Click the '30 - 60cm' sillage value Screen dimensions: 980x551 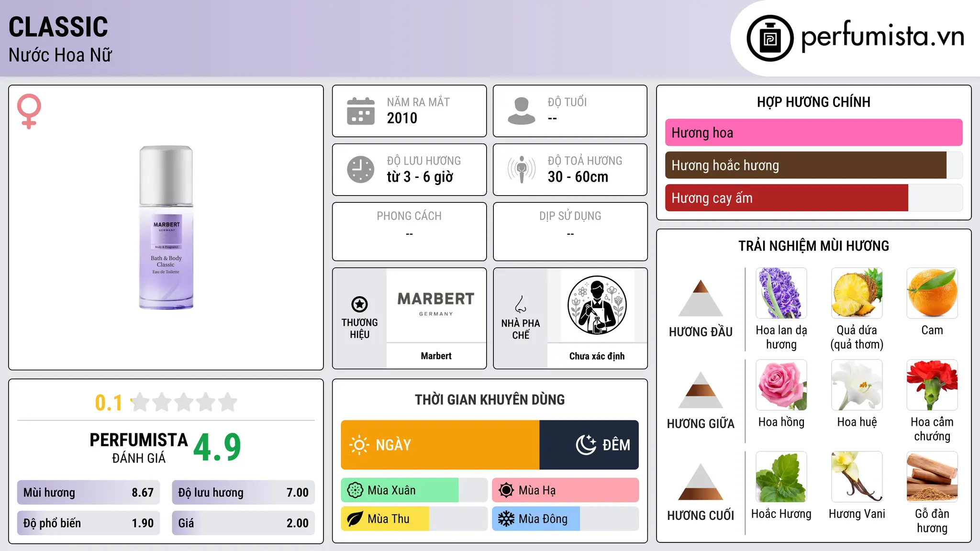click(x=578, y=177)
